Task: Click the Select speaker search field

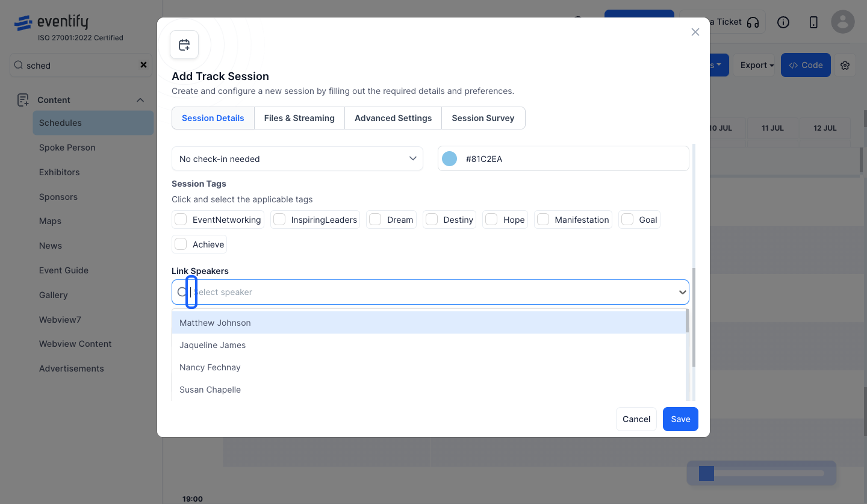Action: tap(430, 292)
